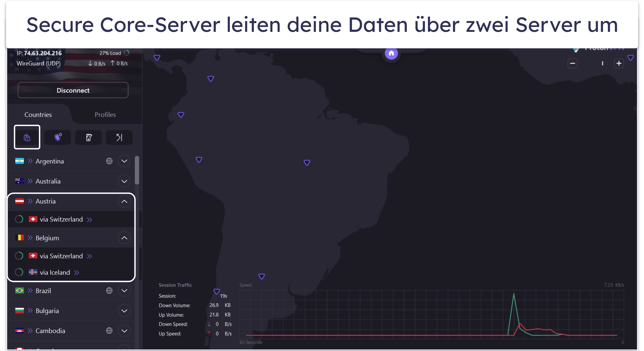
Task: Click the Disconnect button
Action: (x=73, y=90)
